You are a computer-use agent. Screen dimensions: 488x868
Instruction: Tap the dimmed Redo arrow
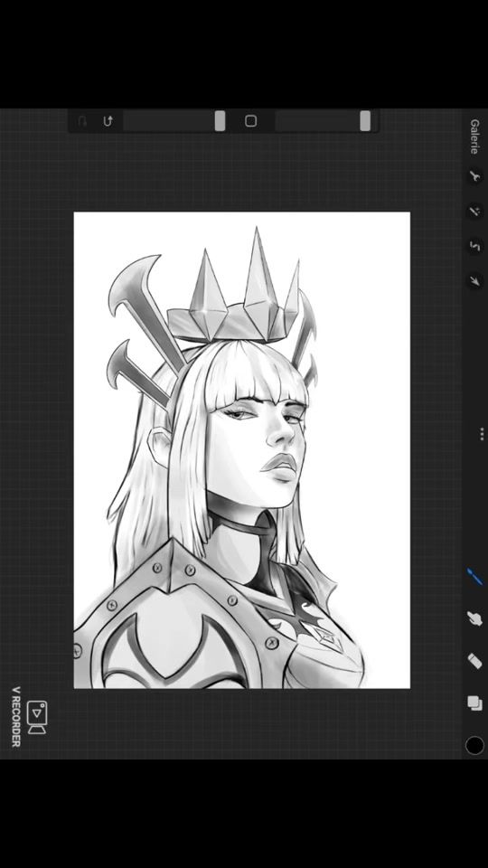click(82, 120)
